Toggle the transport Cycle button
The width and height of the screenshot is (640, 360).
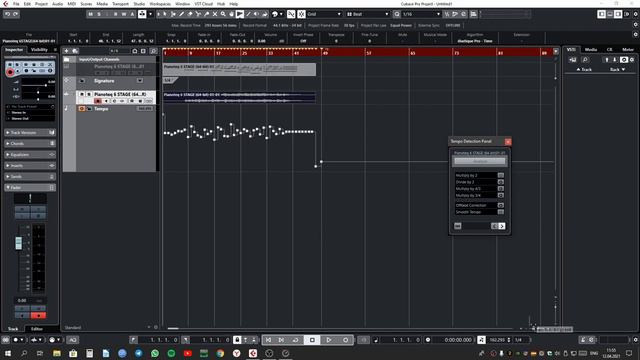click(x=295, y=340)
